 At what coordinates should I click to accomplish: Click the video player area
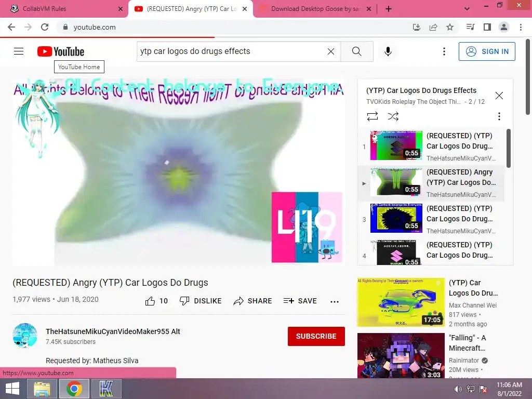tap(179, 172)
